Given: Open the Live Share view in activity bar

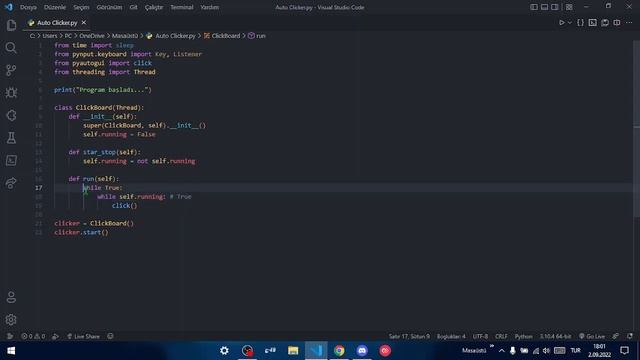Looking at the screenshot, I should tap(11, 183).
